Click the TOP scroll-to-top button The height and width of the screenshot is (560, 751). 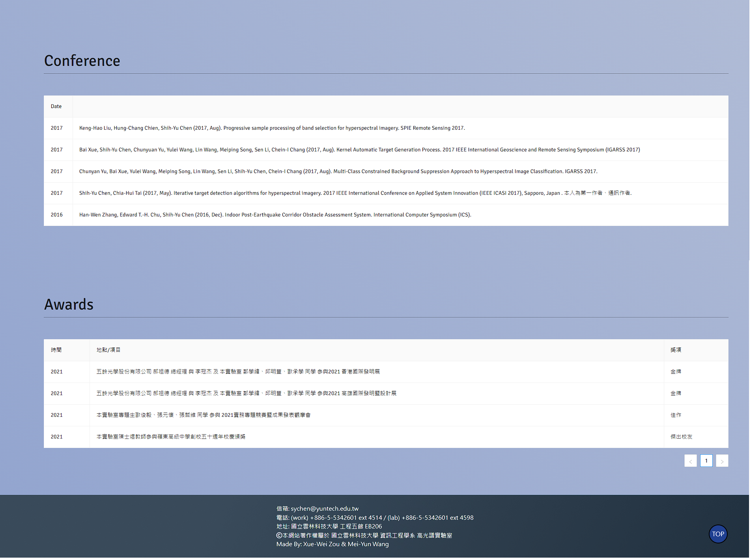[x=718, y=534]
